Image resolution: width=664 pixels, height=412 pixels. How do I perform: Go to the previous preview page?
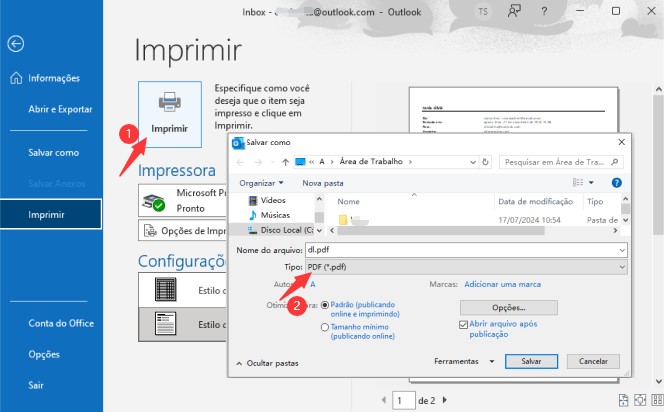pyautogui.click(x=384, y=400)
